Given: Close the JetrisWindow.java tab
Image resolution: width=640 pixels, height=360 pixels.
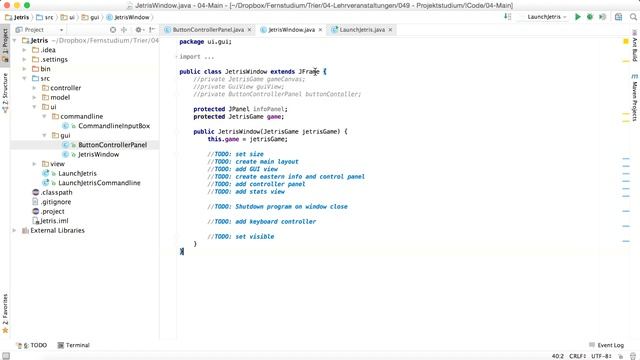Looking at the screenshot, I should click(x=320, y=30).
